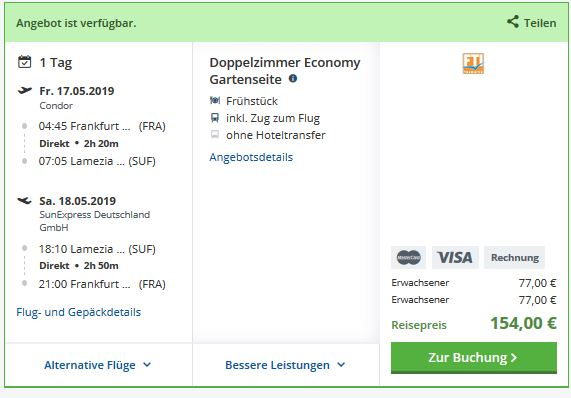Click the green Zur Buchung button
Screen dimensions: 571x398
click(x=474, y=358)
